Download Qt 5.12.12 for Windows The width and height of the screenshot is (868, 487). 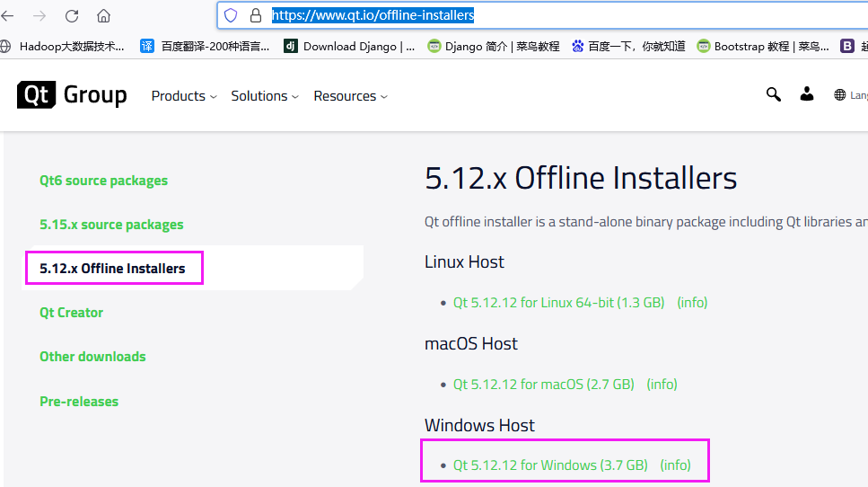[x=550, y=465]
